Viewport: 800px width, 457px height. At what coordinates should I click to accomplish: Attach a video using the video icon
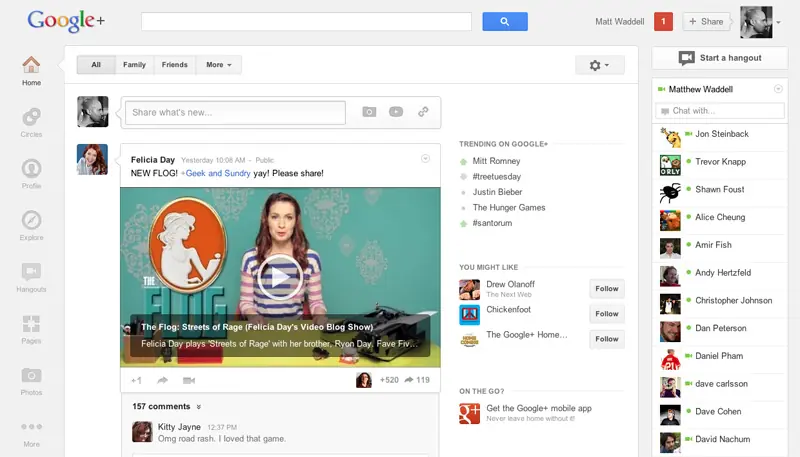[x=396, y=112]
